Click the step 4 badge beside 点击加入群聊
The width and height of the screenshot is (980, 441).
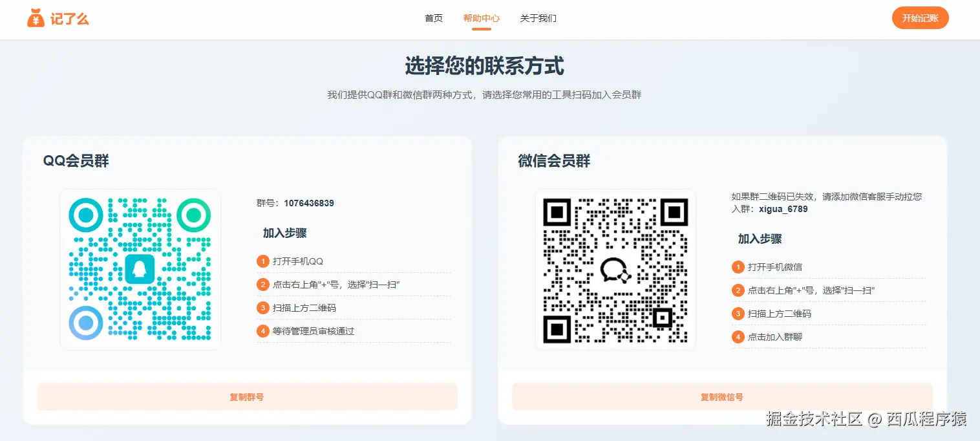pyautogui.click(x=738, y=337)
